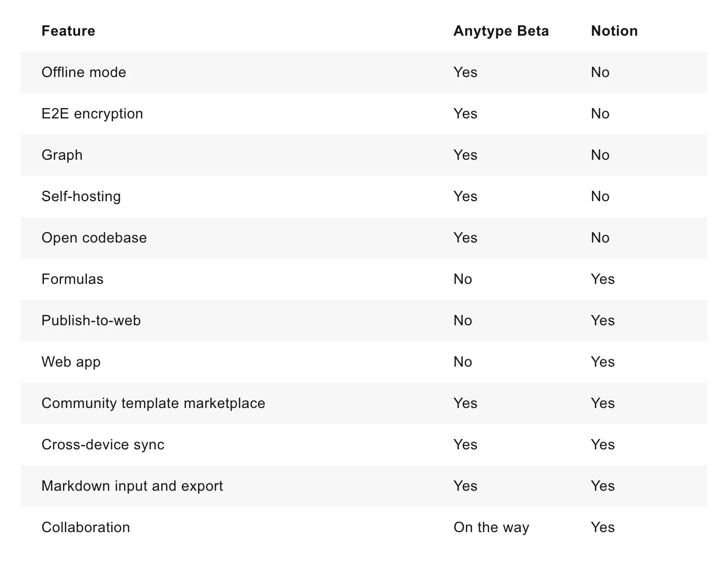728x574 pixels.
Task: Select the Publish-to-web feature cell
Action: [x=91, y=321]
